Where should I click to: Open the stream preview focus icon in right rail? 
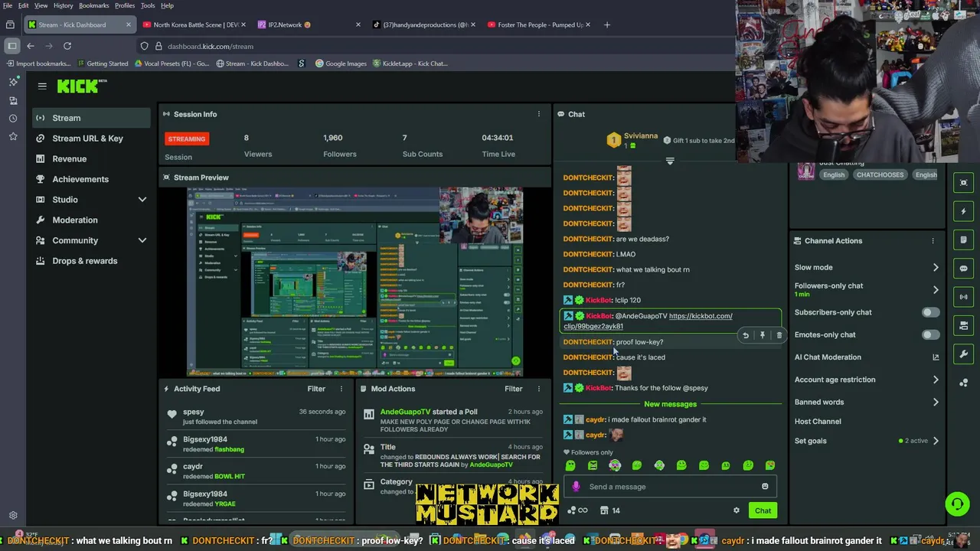pos(964,182)
